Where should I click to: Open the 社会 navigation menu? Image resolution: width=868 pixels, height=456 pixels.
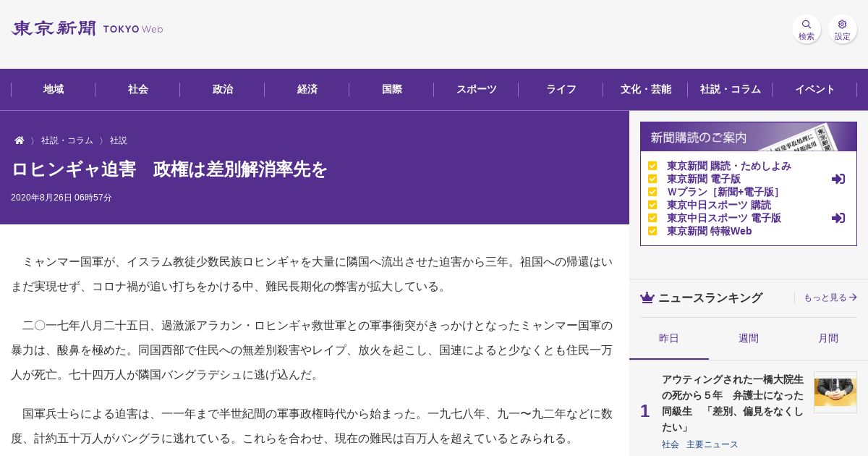click(x=138, y=90)
